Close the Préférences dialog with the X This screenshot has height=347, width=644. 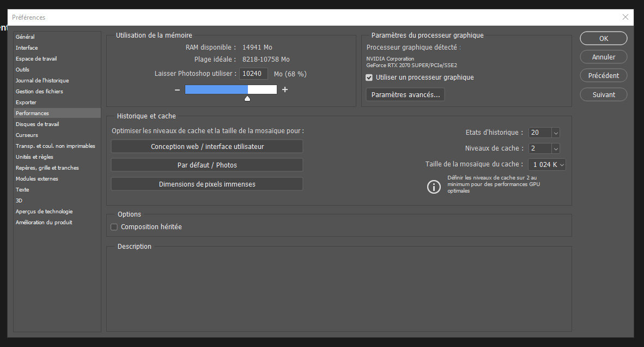(x=625, y=17)
